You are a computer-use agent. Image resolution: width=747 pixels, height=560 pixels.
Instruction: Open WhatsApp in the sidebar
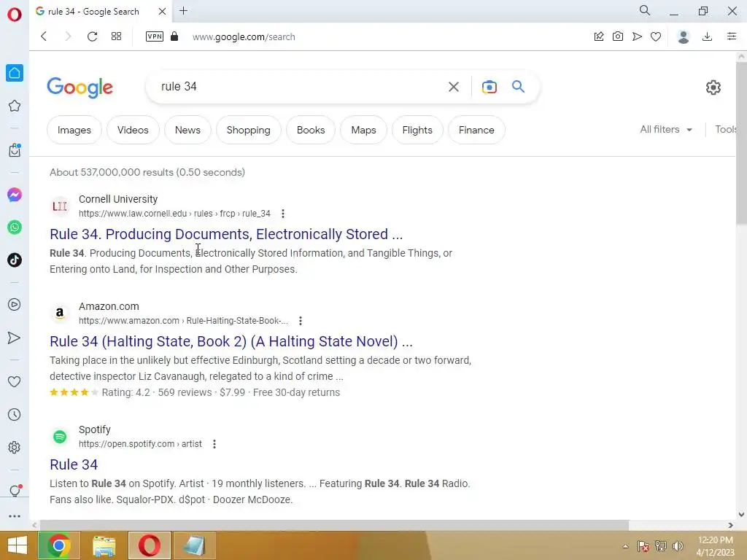[x=15, y=227]
